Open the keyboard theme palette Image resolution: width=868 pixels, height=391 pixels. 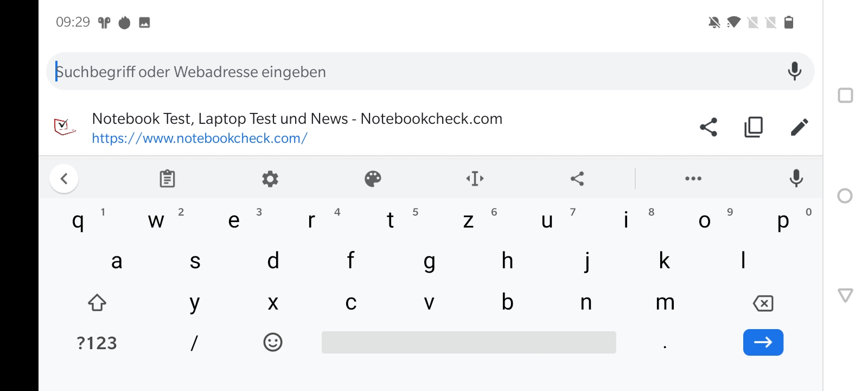click(x=373, y=179)
